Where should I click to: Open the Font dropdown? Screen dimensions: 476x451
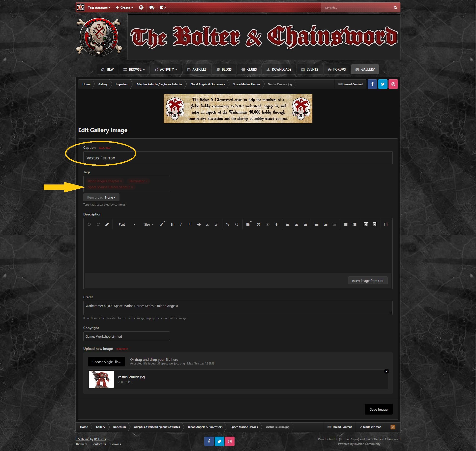(127, 224)
